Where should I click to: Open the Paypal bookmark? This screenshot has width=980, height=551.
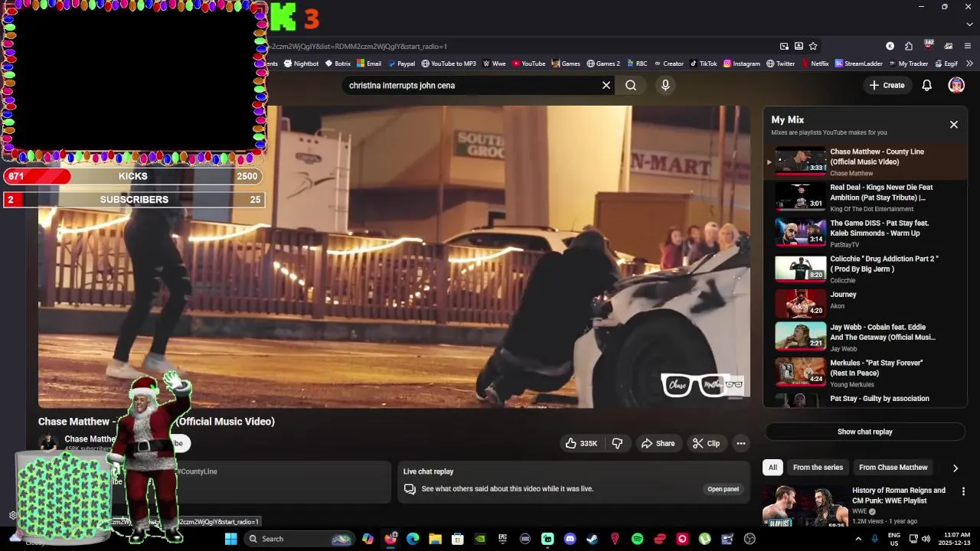[401, 64]
